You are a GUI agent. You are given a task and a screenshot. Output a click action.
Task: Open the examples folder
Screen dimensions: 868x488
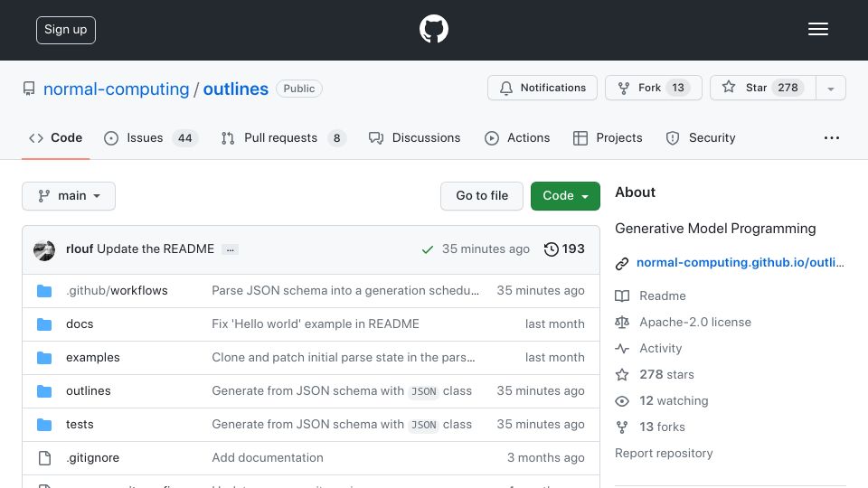coord(93,358)
